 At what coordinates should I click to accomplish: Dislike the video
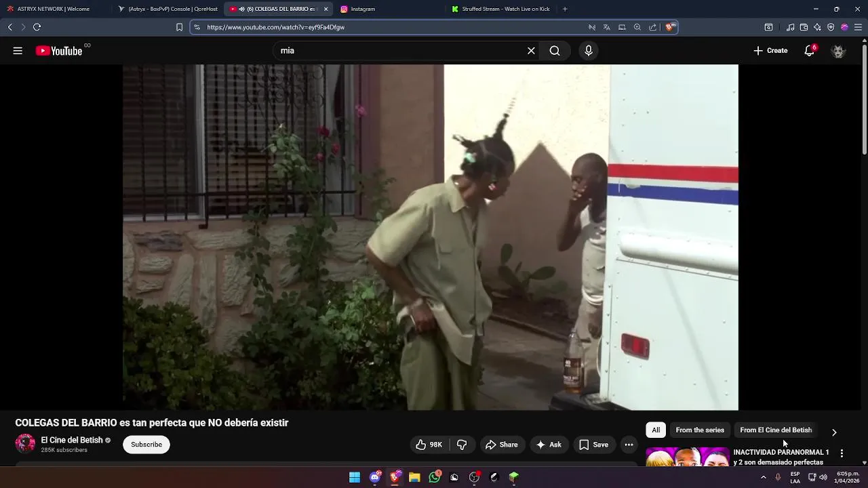click(462, 445)
